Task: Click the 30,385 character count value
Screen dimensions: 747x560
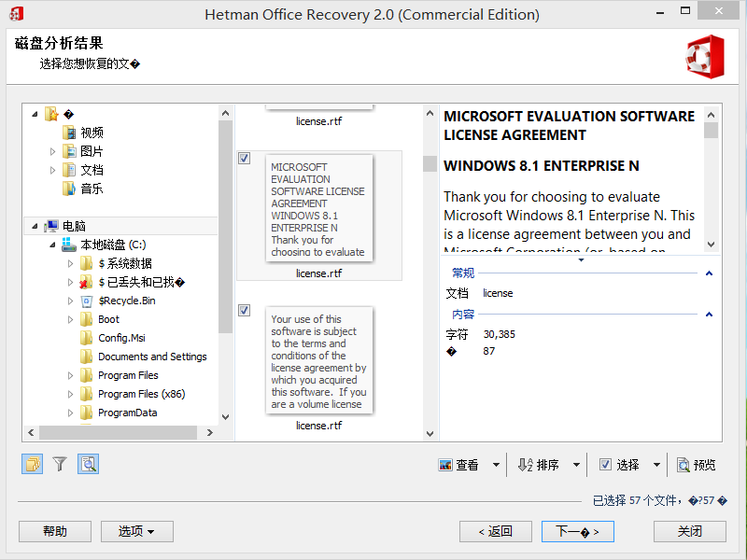Action: 499,334
